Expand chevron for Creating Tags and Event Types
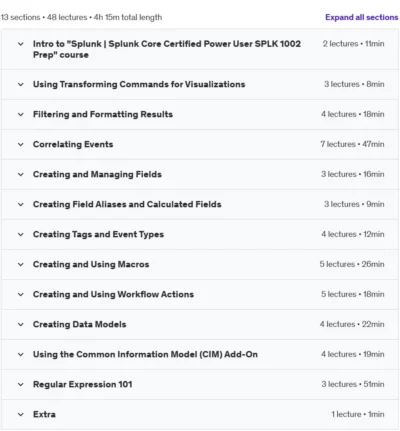The height and width of the screenshot is (431, 400). point(21,234)
